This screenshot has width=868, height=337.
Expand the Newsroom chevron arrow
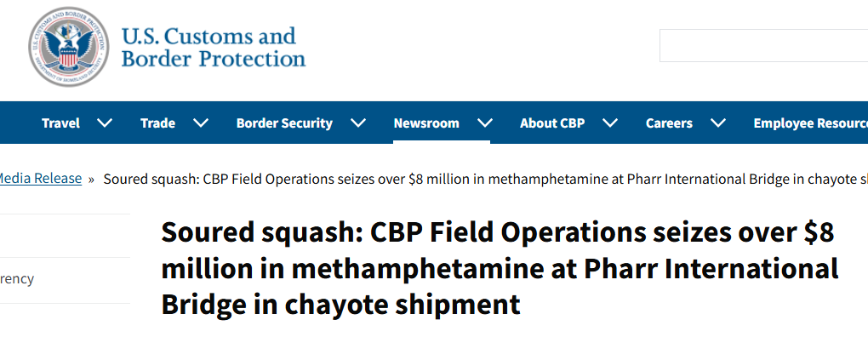click(x=485, y=123)
